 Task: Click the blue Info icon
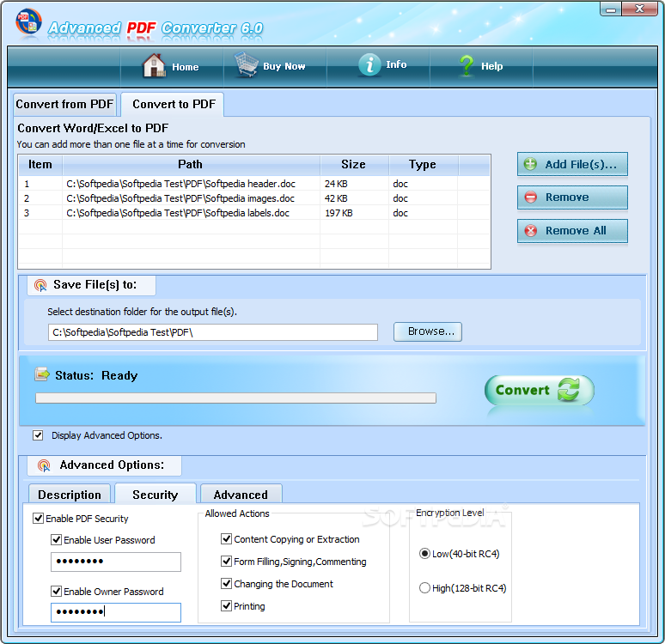point(369,65)
